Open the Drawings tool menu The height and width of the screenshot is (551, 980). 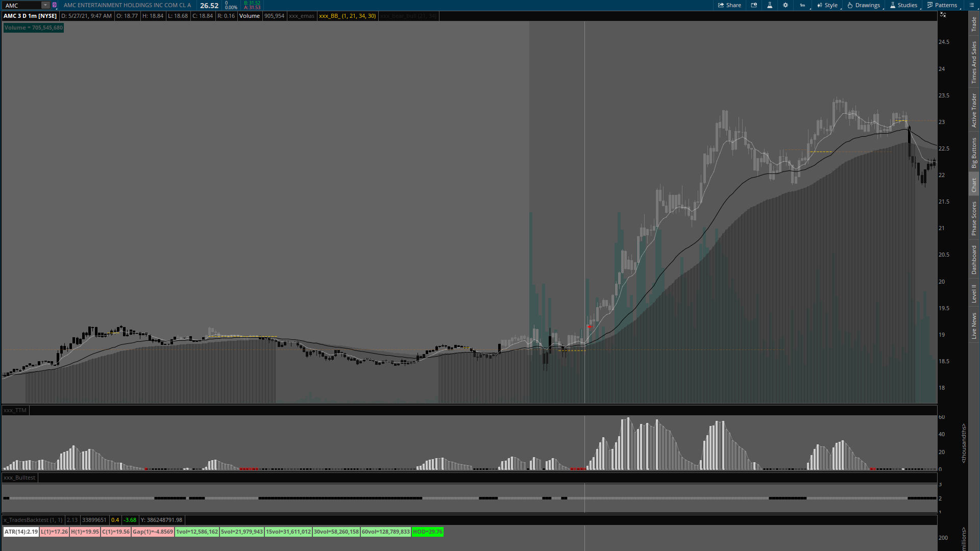[864, 5]
